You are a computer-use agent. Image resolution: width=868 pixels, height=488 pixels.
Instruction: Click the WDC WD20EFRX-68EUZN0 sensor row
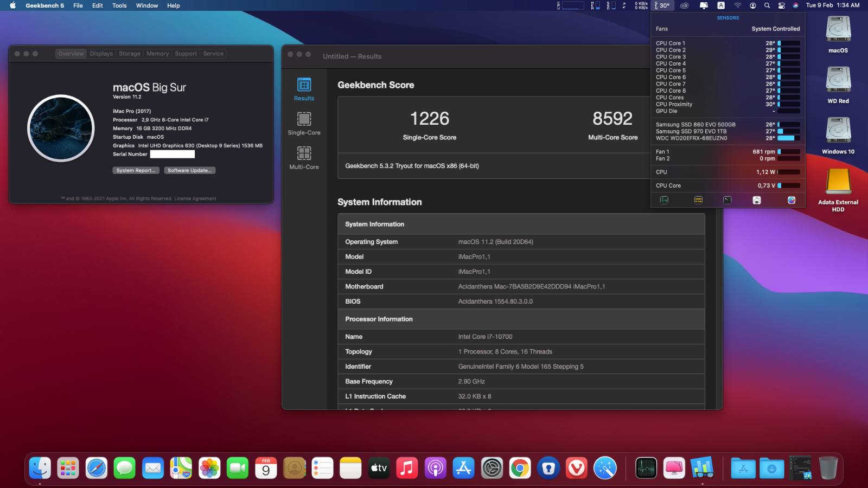click(727, 138)
